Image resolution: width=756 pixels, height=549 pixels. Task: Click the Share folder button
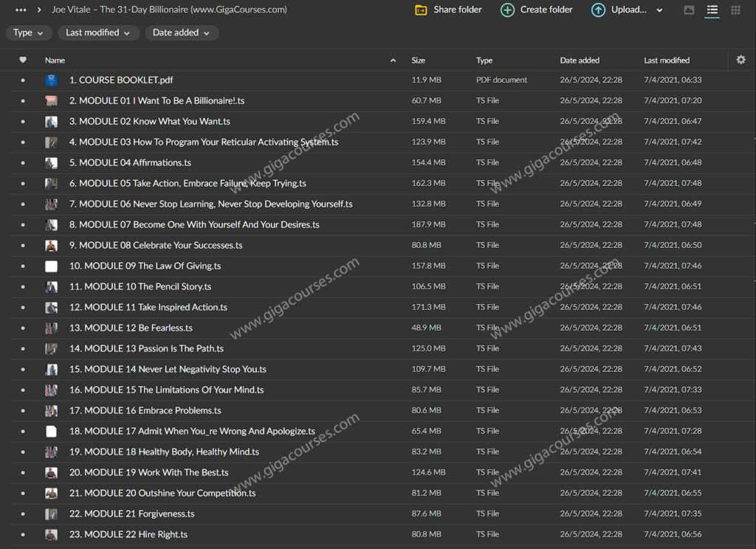click(447, 10)
